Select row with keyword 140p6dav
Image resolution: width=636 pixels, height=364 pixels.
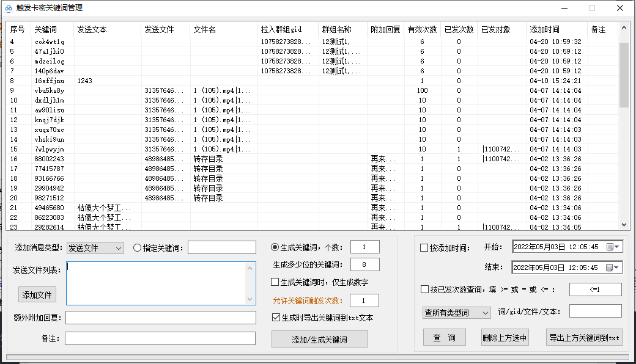point(312,71)
